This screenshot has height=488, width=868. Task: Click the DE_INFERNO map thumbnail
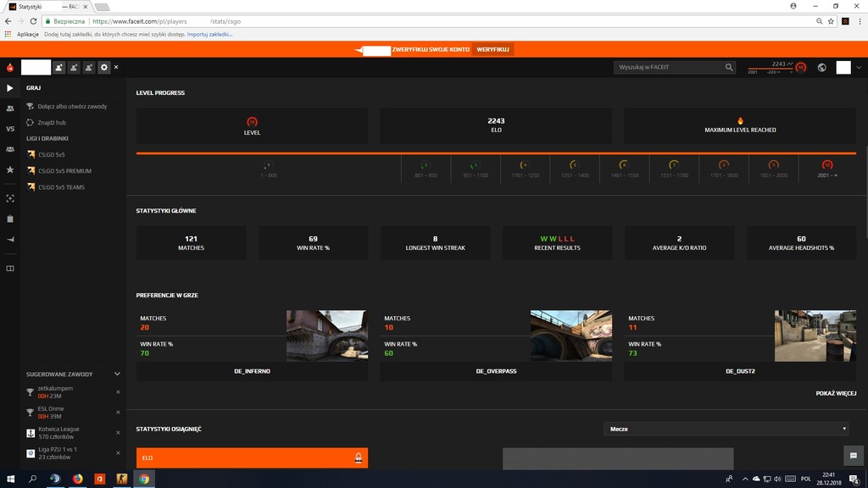[x=327, y=335]
